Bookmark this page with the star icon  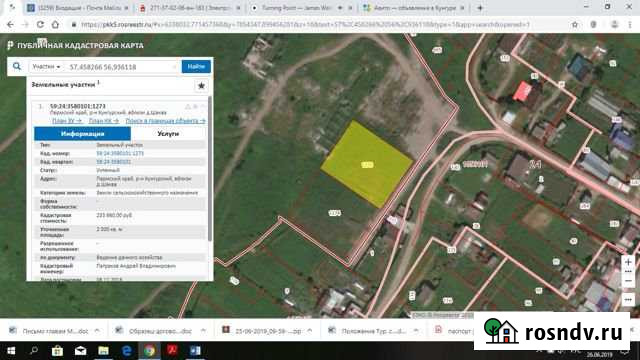(x=575, y=24)
